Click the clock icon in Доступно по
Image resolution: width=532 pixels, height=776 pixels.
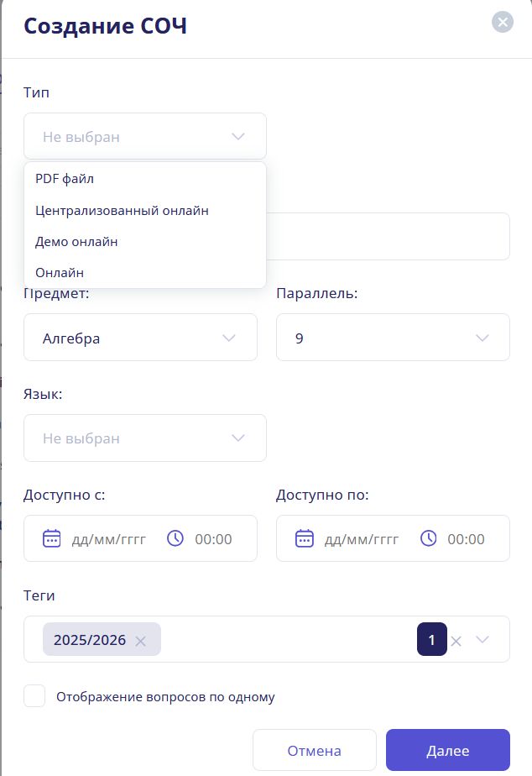[429, 538]
